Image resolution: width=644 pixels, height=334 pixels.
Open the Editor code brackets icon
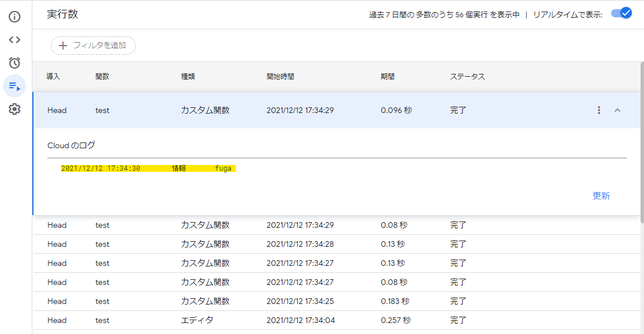coord(14,40)
